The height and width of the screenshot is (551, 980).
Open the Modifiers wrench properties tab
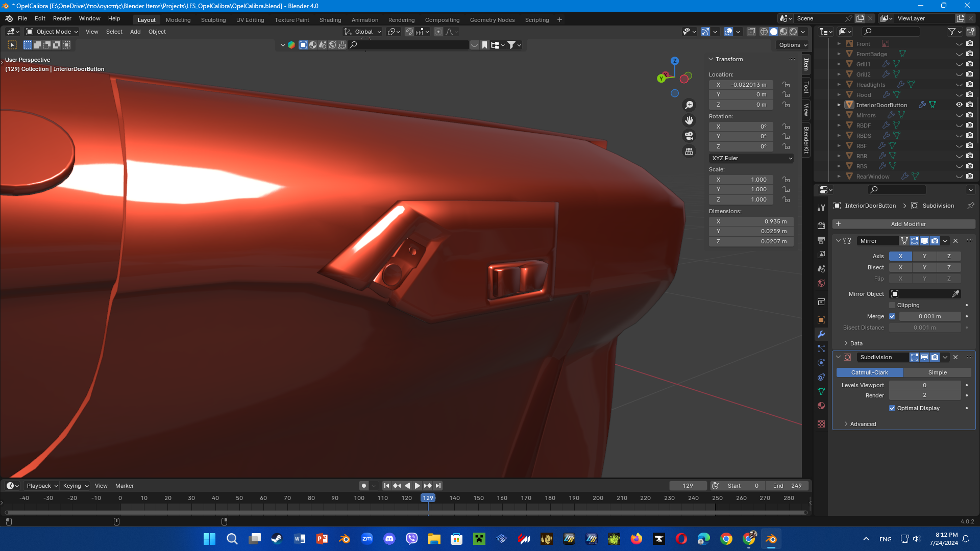click(x=821, y=335)
